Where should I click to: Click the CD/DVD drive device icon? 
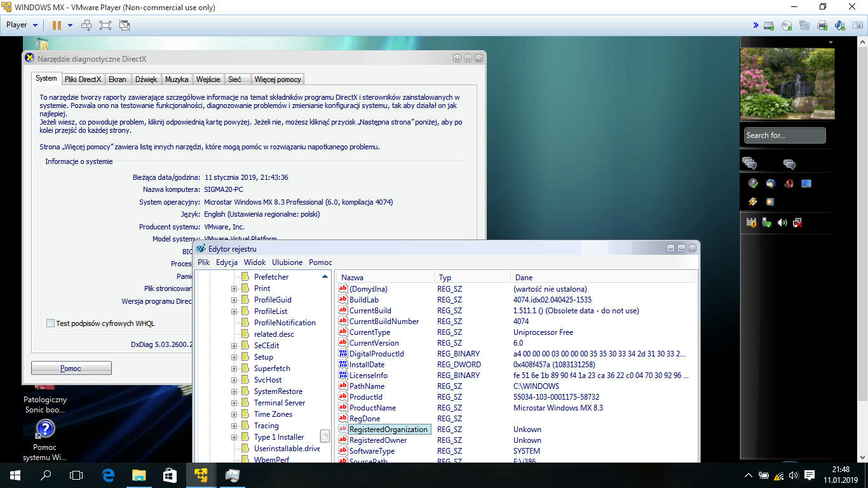coord(787,25)
